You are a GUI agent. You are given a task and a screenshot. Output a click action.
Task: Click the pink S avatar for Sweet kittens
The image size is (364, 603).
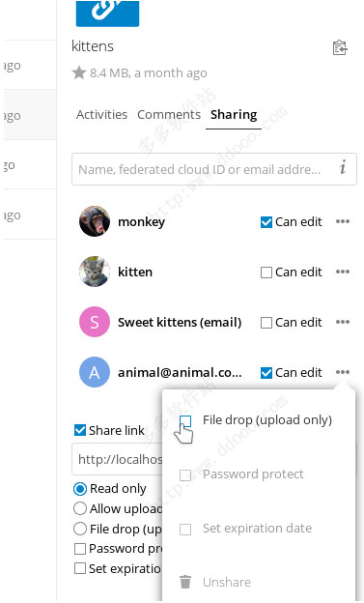95,322
